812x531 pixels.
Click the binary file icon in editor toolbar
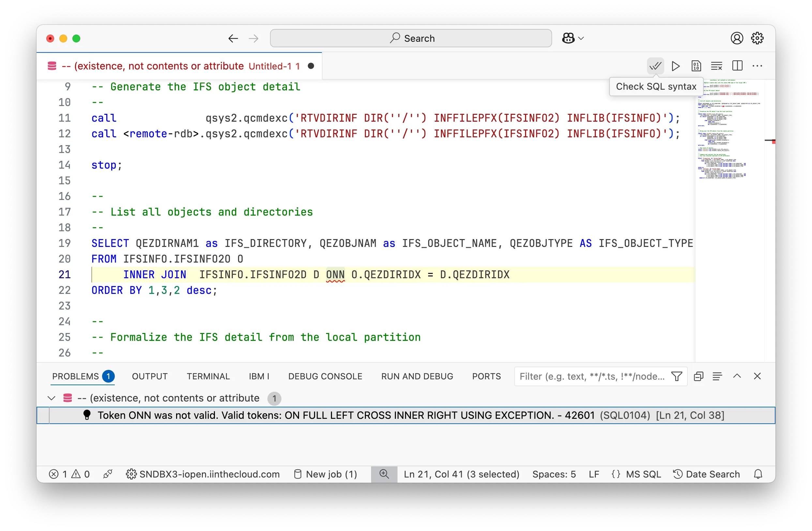(696, 66)
